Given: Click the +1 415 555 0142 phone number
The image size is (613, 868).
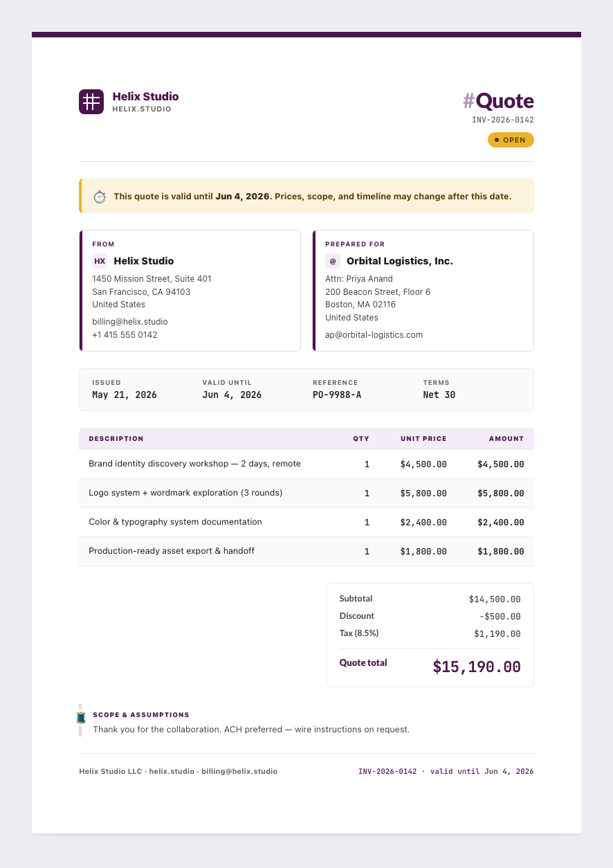Looking at the screenshot, I should click(125, 335).
